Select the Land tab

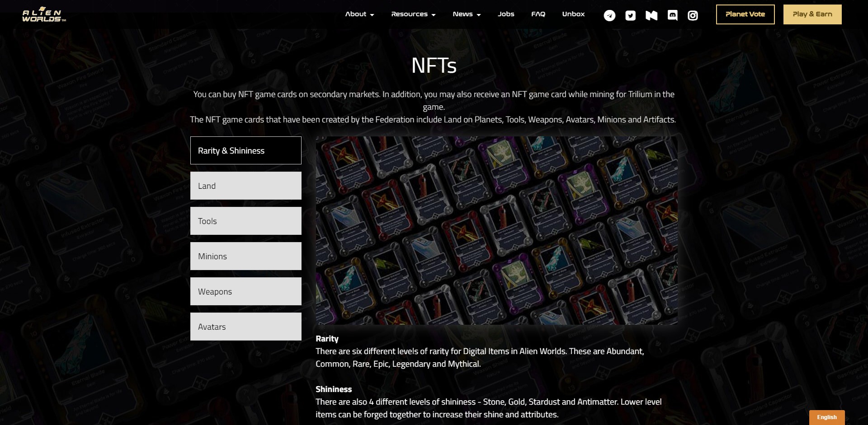point(246,186)
